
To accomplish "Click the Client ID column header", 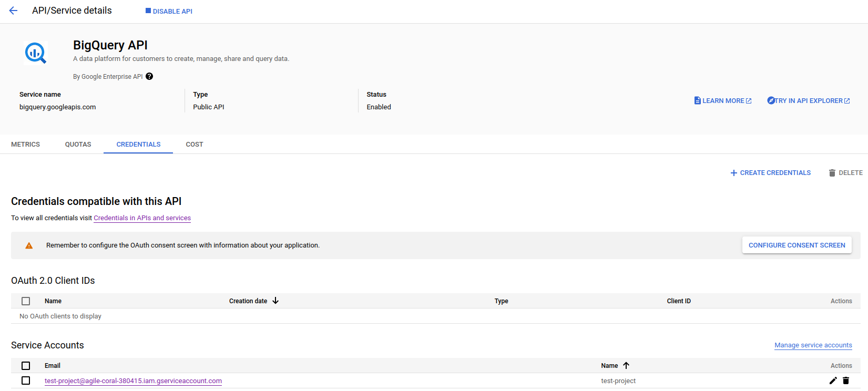I will pos(679,301).
